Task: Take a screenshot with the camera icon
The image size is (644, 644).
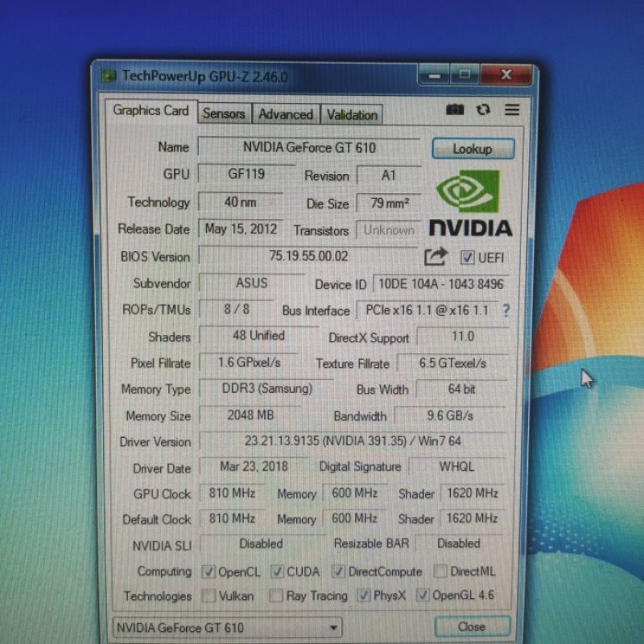Action: (x=455, y=109)
